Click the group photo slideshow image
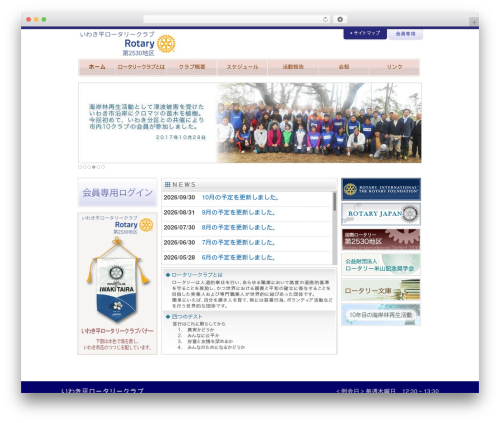The width and height of the screenshot is (500, 423). pos(319,123)
